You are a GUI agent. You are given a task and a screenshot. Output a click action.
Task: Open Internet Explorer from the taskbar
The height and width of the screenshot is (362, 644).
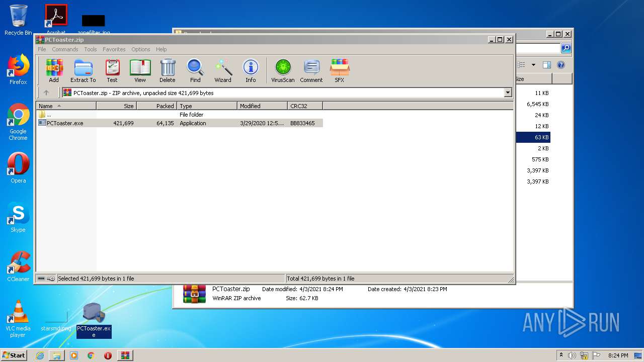pos(40,355)
